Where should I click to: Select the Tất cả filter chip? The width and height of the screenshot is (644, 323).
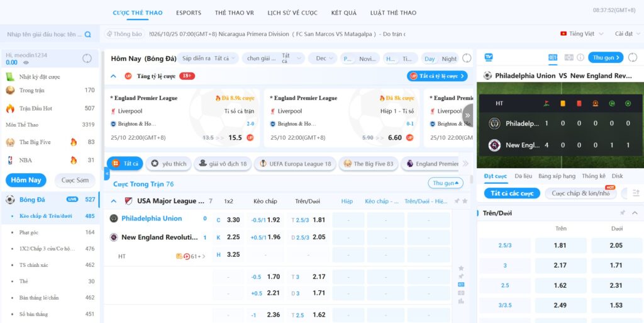(125, 164)
